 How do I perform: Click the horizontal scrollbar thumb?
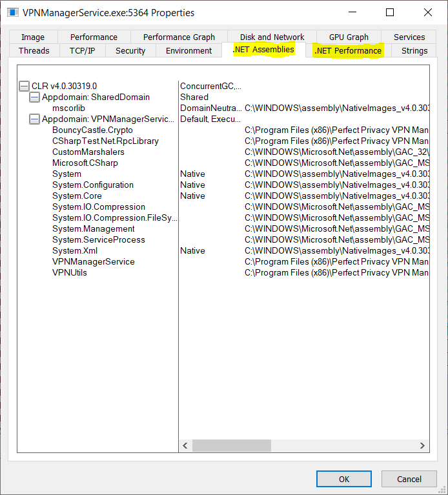(231, 445)
